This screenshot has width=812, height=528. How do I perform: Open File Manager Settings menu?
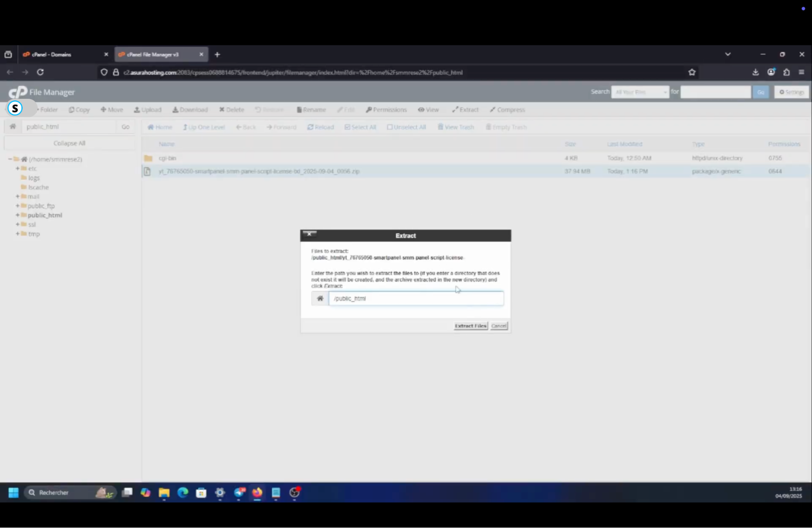(x=791, y=92)
